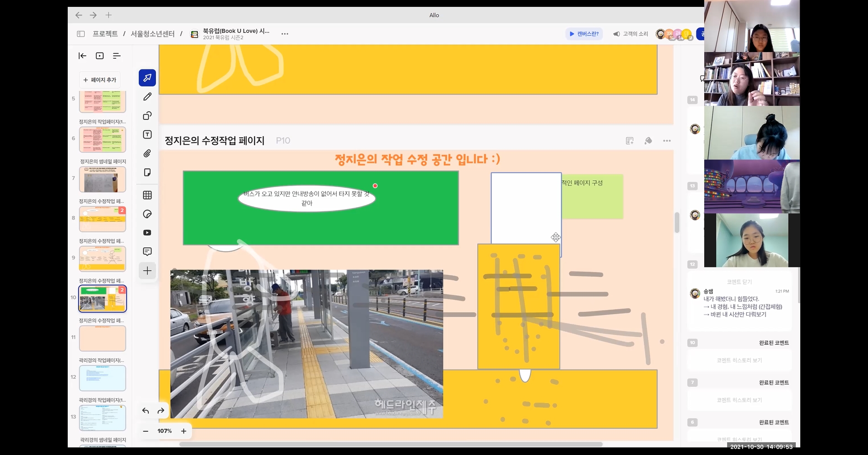868x455 pixels.
Task: Click 코멘트 히스토리 보기 for comment 10
Action: tap(739, 360)
